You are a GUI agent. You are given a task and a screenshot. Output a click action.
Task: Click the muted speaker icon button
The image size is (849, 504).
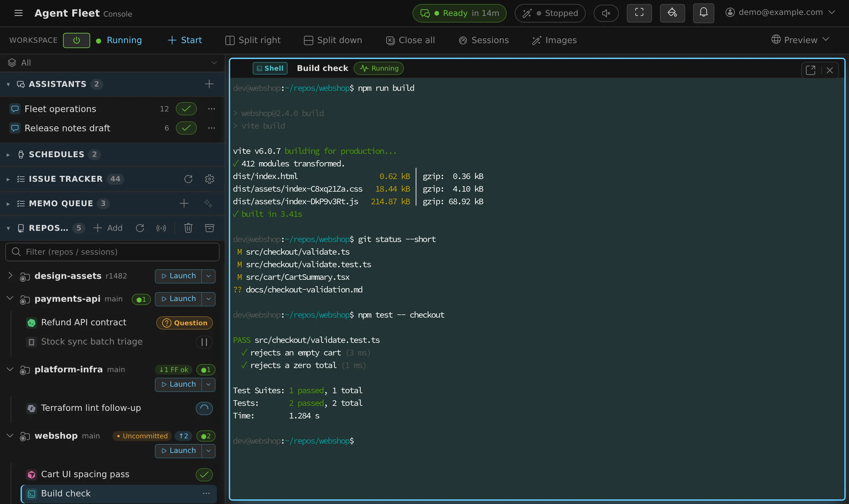coord(606,13)
